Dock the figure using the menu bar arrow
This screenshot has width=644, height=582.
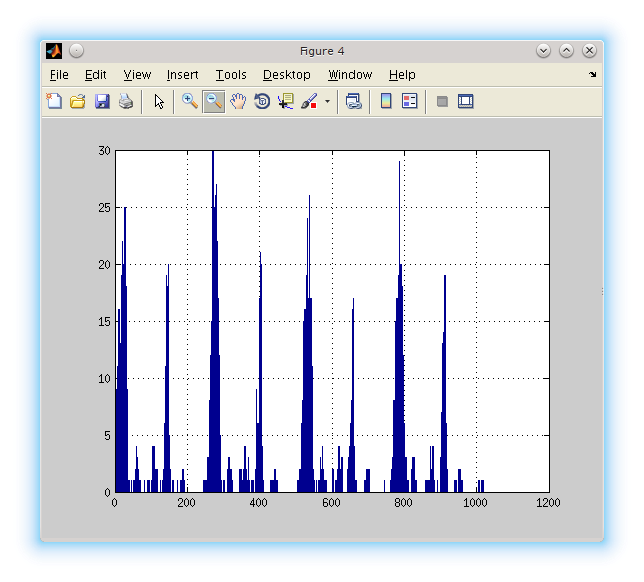pyautogui.click(x=592, y=74)
